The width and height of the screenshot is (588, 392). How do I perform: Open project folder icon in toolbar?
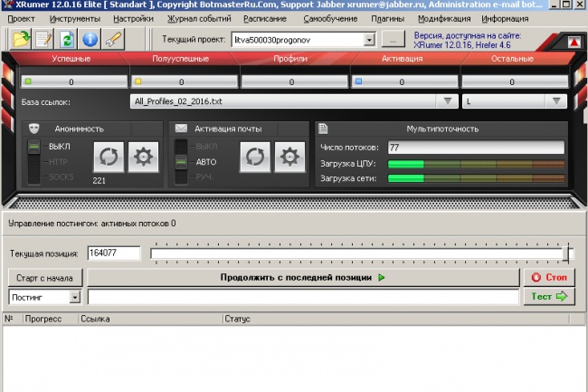[21, 39]
